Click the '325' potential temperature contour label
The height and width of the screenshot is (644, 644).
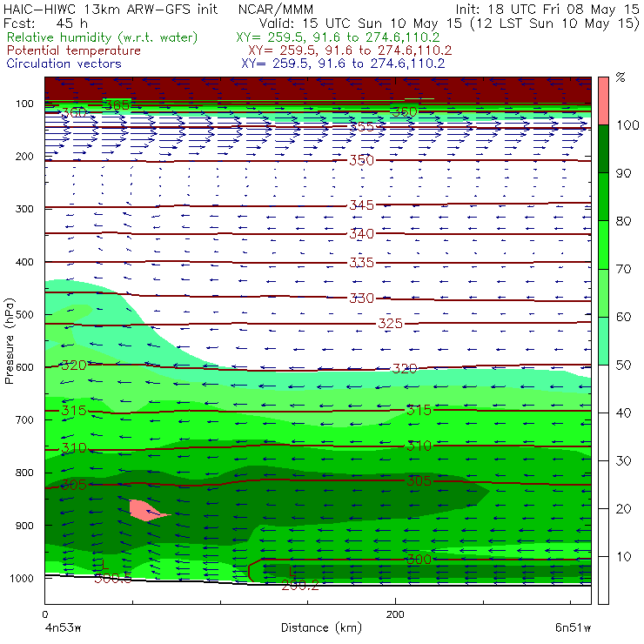[x=391, y=324]
